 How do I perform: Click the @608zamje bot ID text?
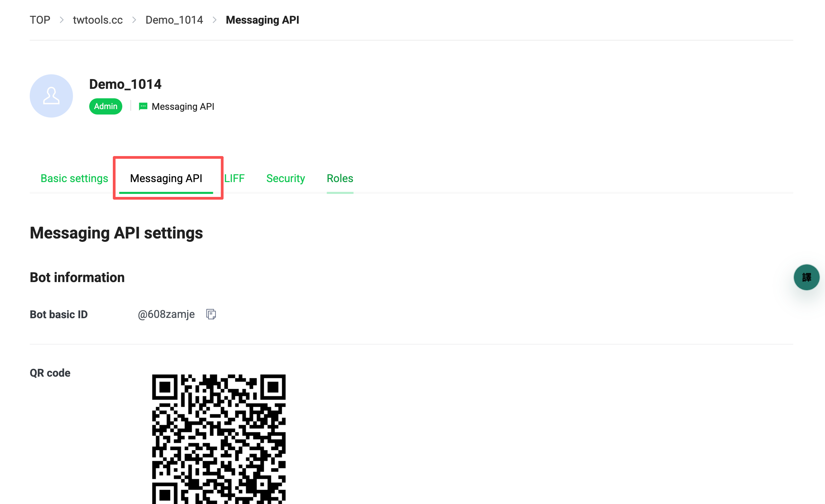pyautogui.click(x=166, y=314)
